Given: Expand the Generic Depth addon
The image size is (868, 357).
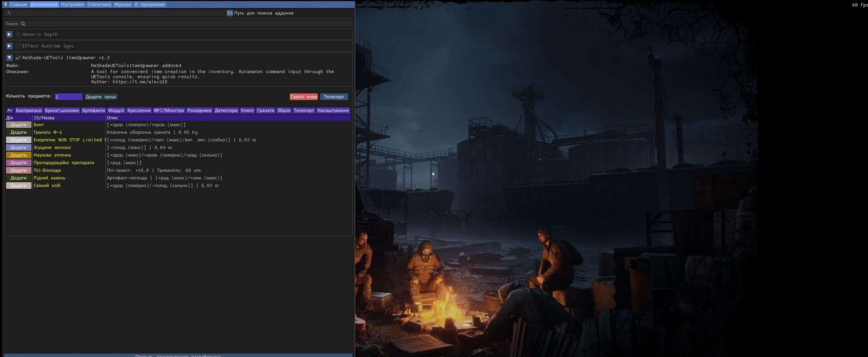Looking at the screenshot, I should click(x=9, y=35).
